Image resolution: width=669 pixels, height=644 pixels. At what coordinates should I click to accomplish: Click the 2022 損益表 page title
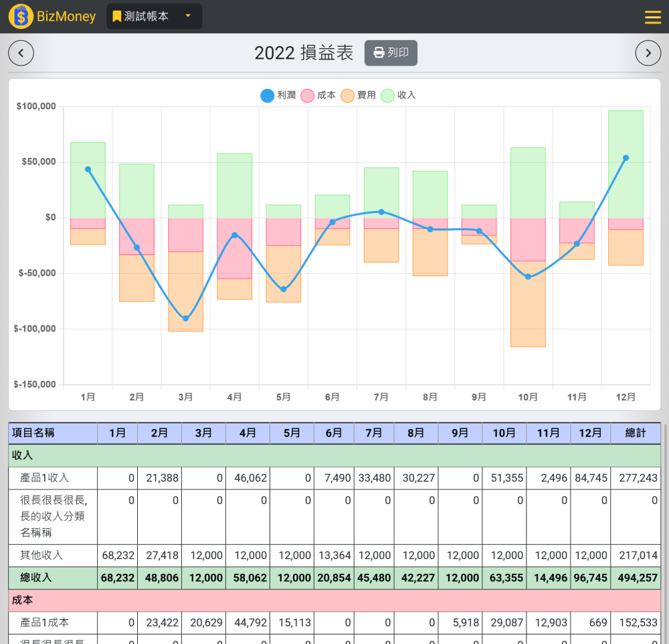304,53
